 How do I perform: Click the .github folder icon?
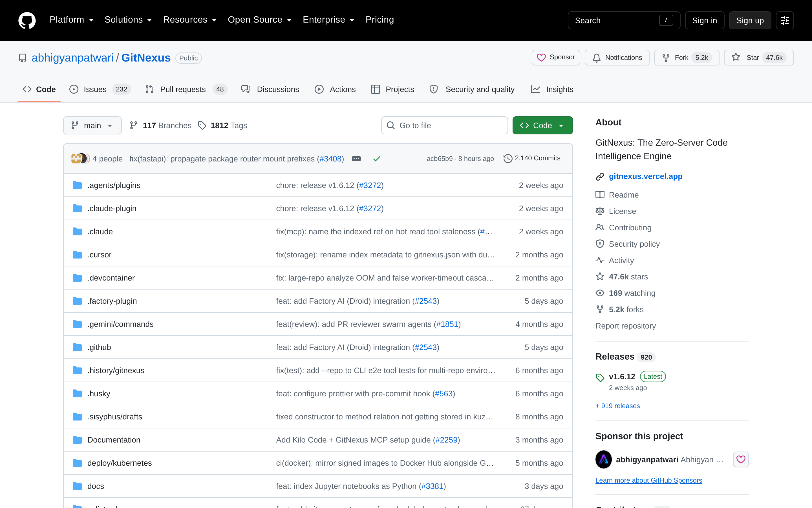click(x=77, y=347)
